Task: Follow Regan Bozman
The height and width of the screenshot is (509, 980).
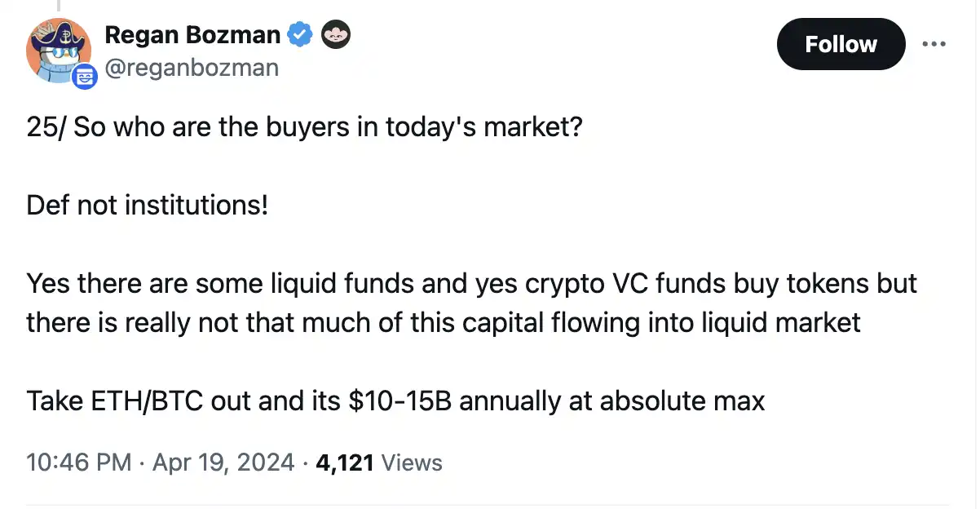Action: [841, 44]
